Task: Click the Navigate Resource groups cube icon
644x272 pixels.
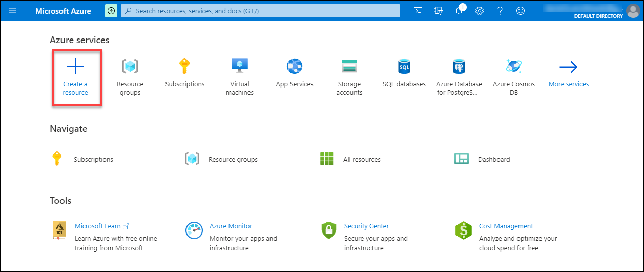Action: (x=192, y=159)
